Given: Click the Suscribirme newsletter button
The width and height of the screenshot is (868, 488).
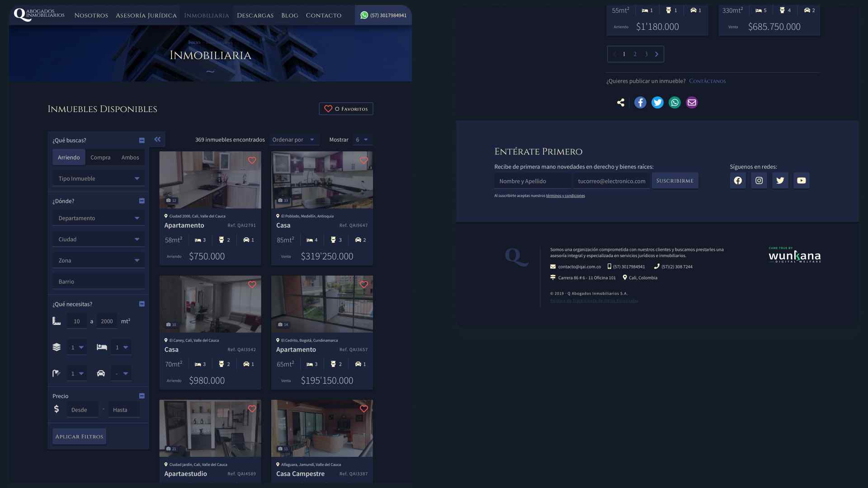Looking at the screenshot, I should click(675, 181).
